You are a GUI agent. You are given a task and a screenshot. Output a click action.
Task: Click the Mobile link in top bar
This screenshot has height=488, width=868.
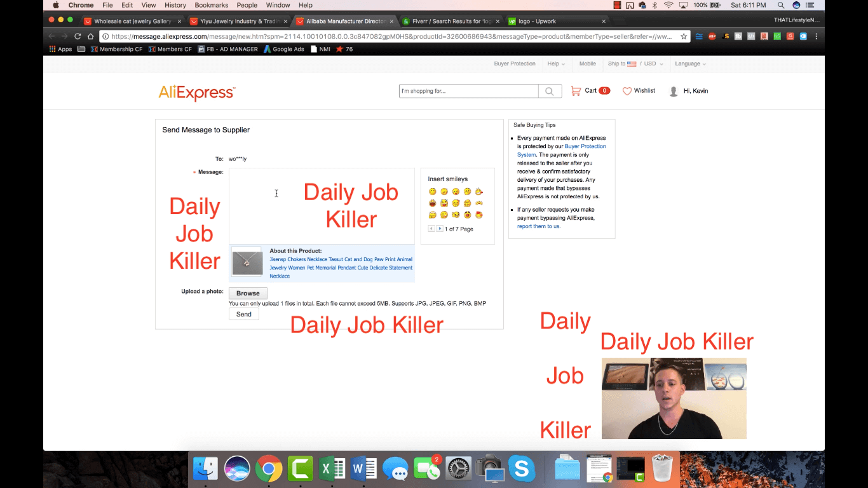588,64
